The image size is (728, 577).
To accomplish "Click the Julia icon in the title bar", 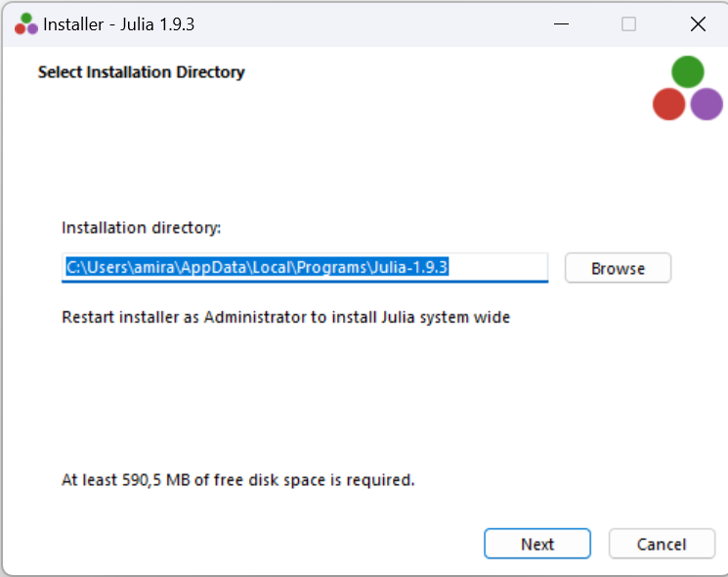I will coord(25,24).
